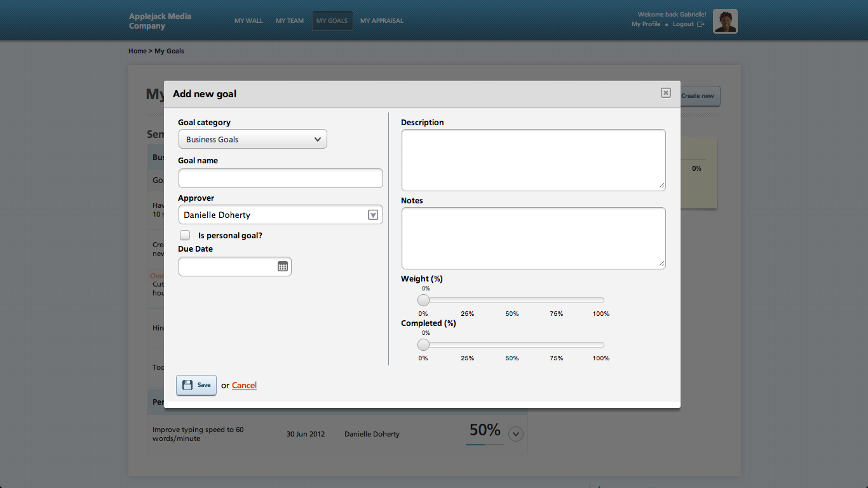868x488 pixels.
Task: Open the My Appraisal menu item
Action: click(381, 21)
